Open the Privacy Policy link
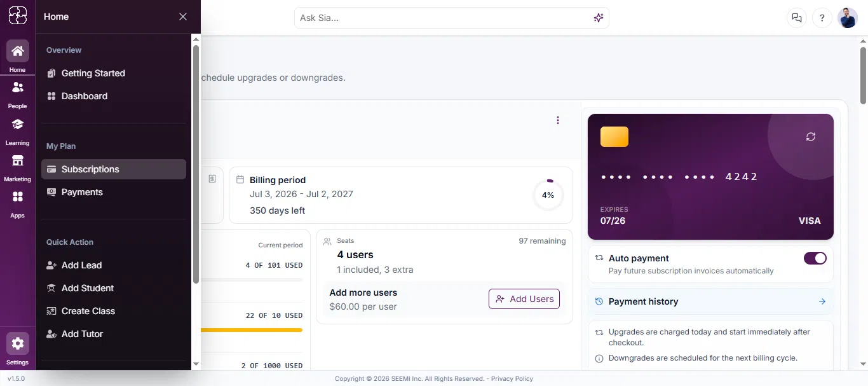Screen dimensions: 868x386 pos(512,378)
